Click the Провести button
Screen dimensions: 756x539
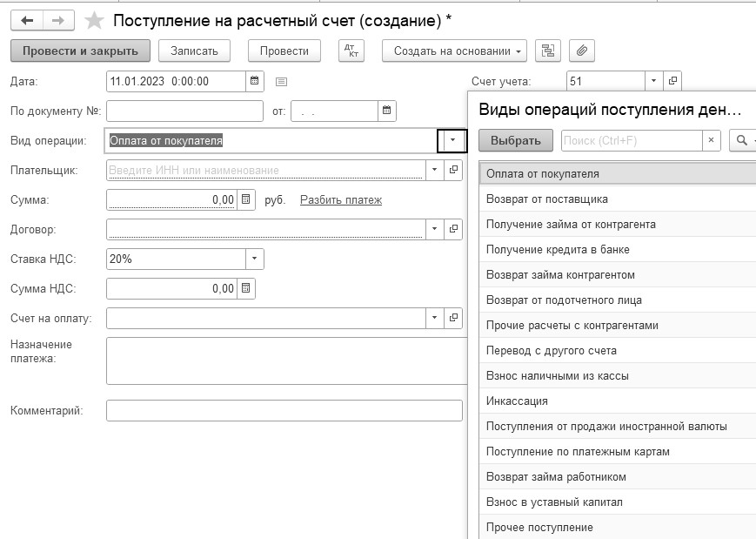coord(284,51)
